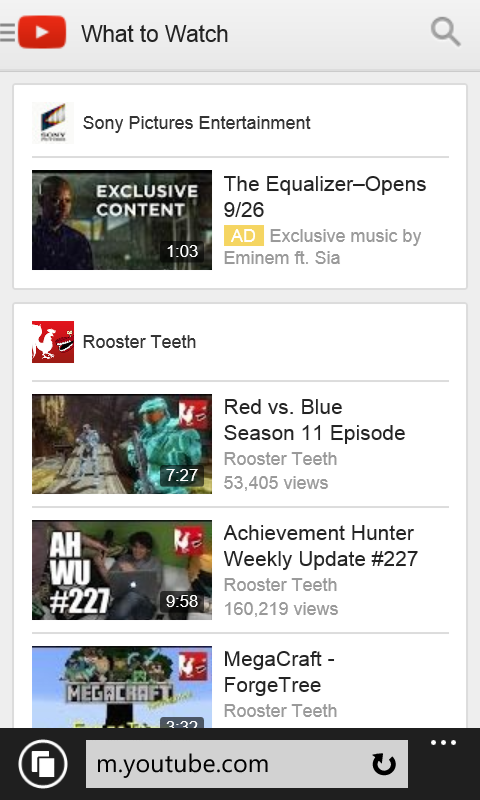The image size is (480, 800).
Task: Open The Equalizer–Opens 9/26 title
Action: click(325, 196)
